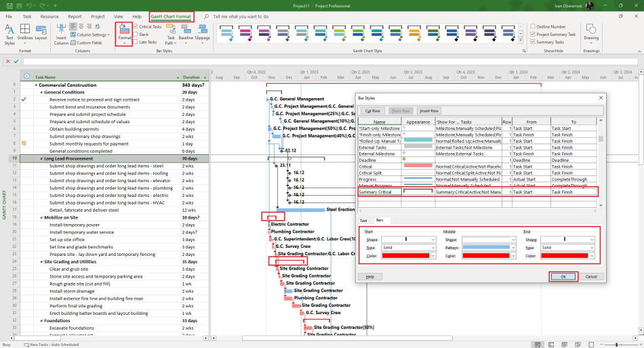Toggle the Project Summary Task checkbox

(533, 34)
